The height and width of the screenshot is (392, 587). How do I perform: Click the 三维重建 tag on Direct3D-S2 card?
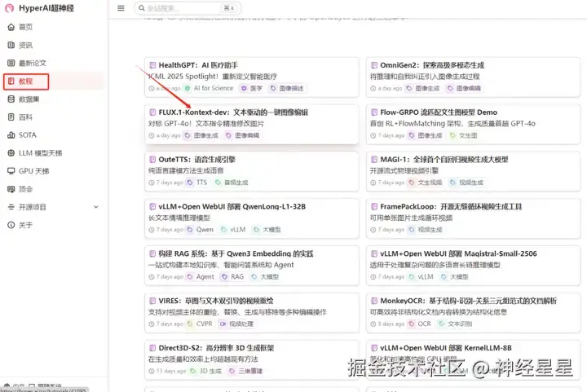(x=246, y=371)
